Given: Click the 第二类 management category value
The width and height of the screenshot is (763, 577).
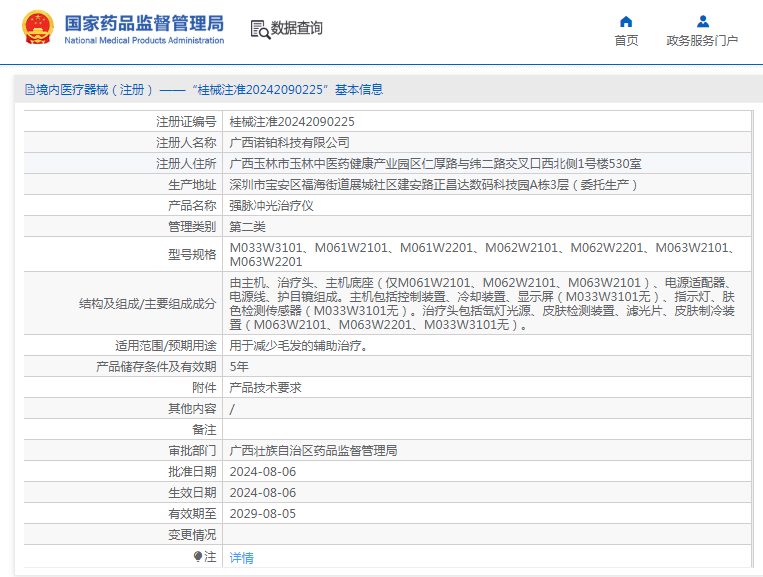Looking at the screenshot, I should (248, 226).
